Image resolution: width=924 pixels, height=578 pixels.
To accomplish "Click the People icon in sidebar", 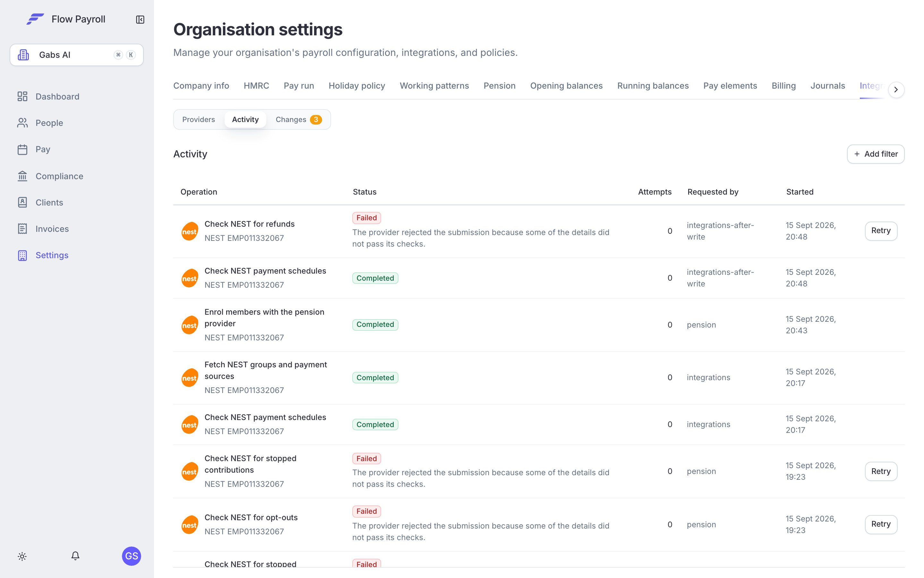I will 22,123.
